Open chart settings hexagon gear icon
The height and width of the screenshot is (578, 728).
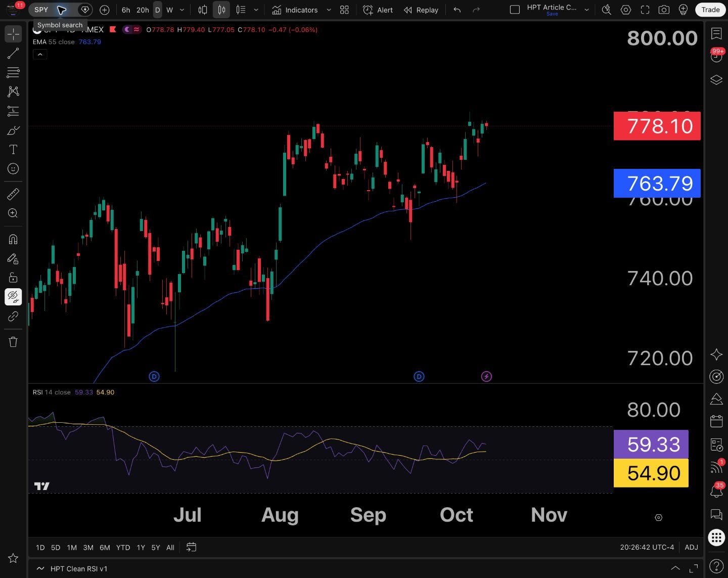pos(625,10)
